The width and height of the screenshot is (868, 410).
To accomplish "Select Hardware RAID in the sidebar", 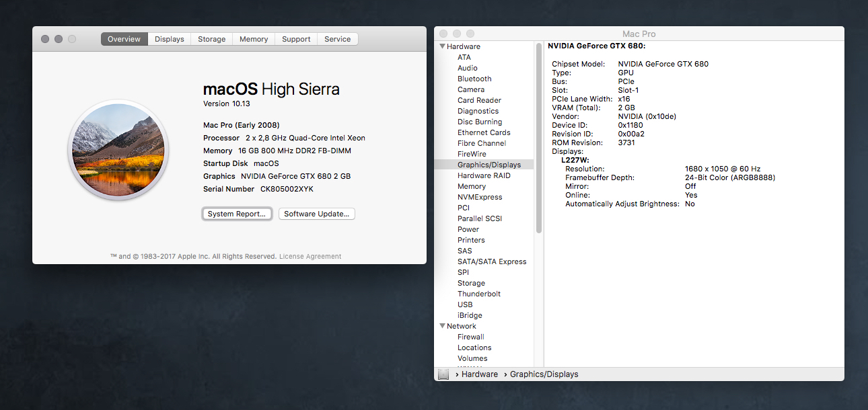I will 484,175.
